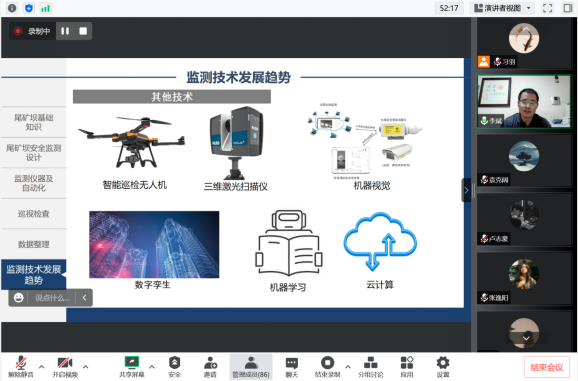Click the green network signal icon
The width and height of the screenshot is (578, 381).
click(45, 8)
